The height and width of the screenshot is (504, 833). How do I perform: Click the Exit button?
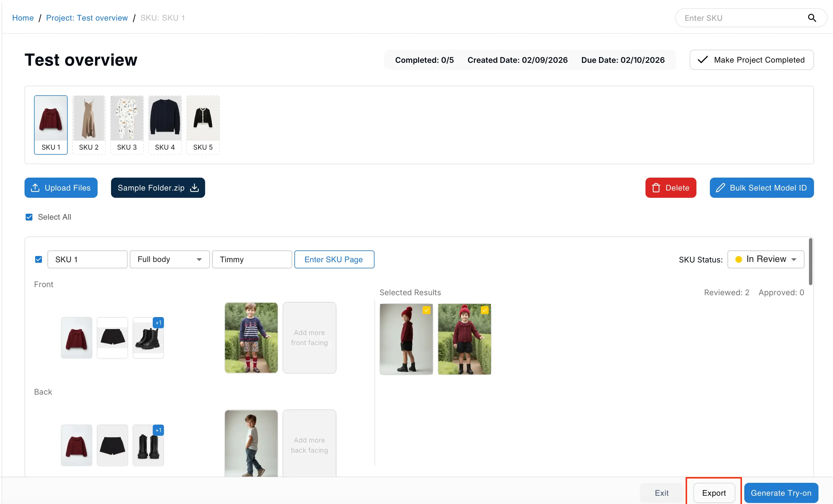(x=661, y=493)
